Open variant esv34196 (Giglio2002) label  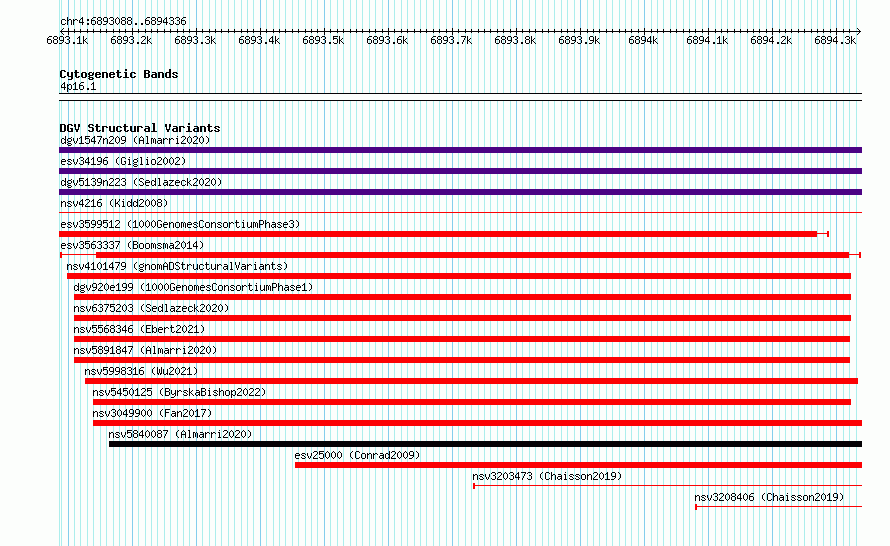[123, 161]
